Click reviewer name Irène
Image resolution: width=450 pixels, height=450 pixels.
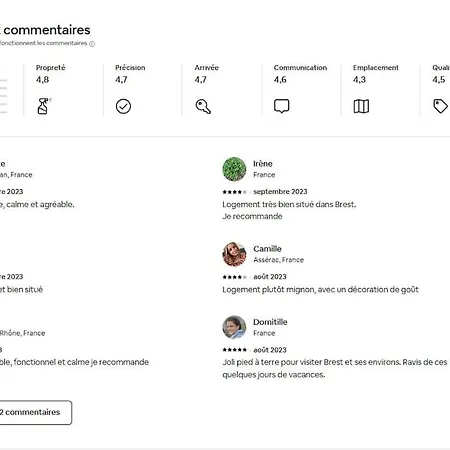tap(263, 164)
